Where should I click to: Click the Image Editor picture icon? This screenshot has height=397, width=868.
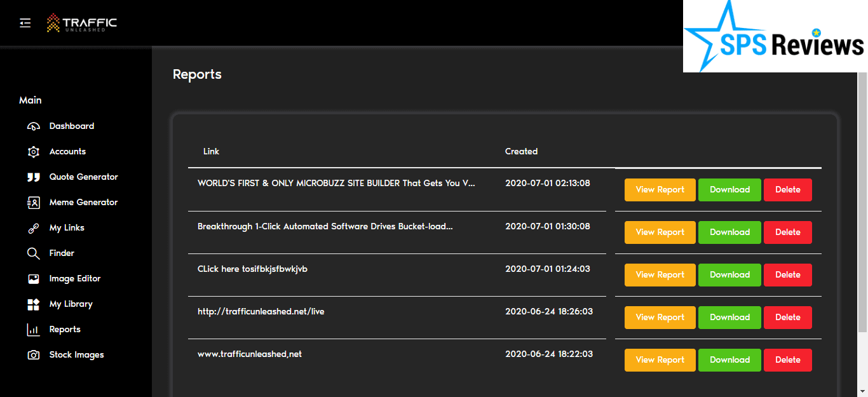coord(34,279)
